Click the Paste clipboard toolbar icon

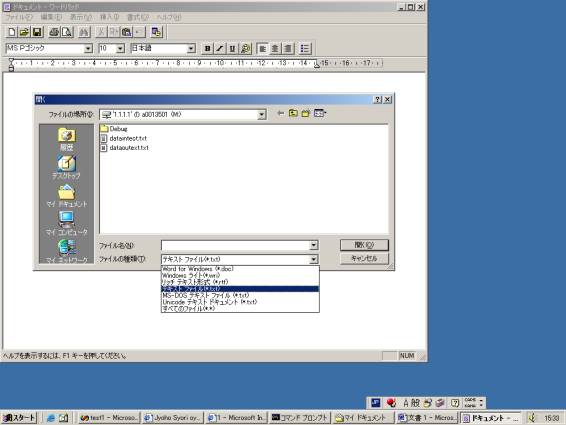pos(126,32)
